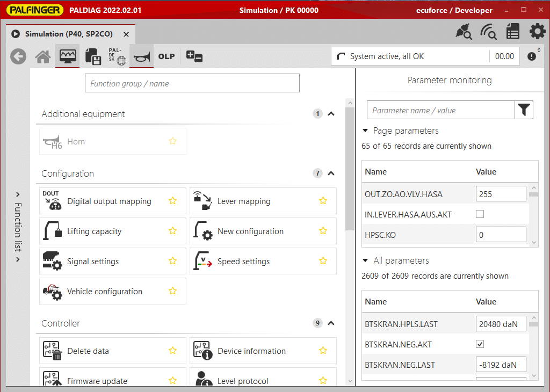Click the filter funnel icon
The image size is (550, 392).
524,110
